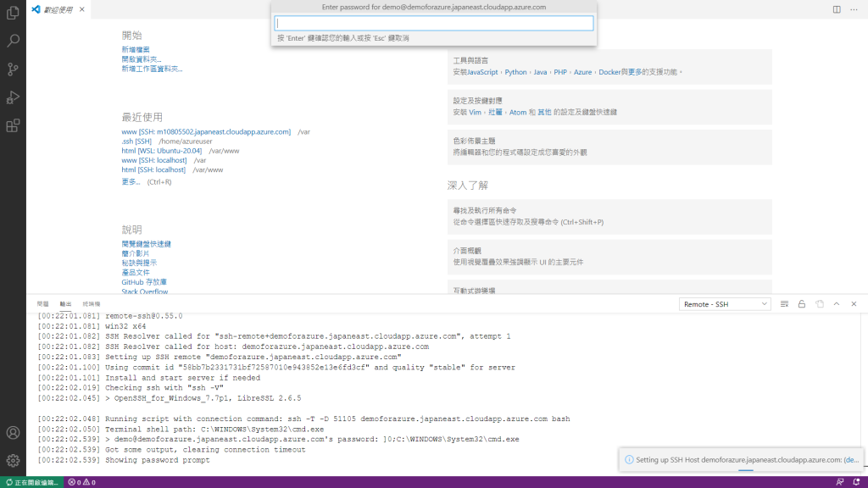Install JavaScript support link
868x488 pixels.
[482, 72]
